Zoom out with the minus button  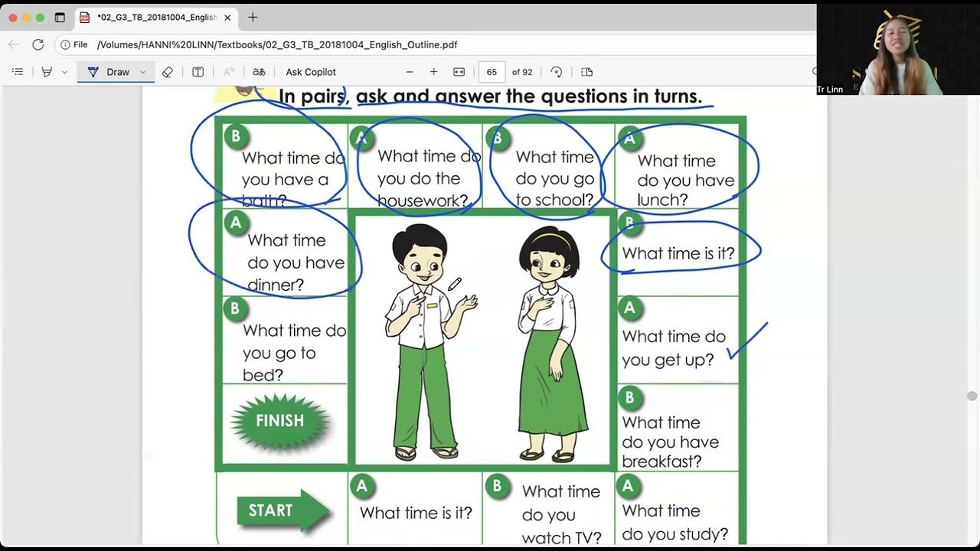(410, 72)
